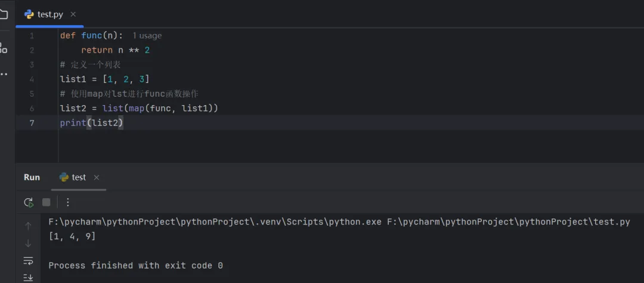Open the Structure tool window icon
The width and height of the screenshot is (644, 283).
(x=4, y=48)
